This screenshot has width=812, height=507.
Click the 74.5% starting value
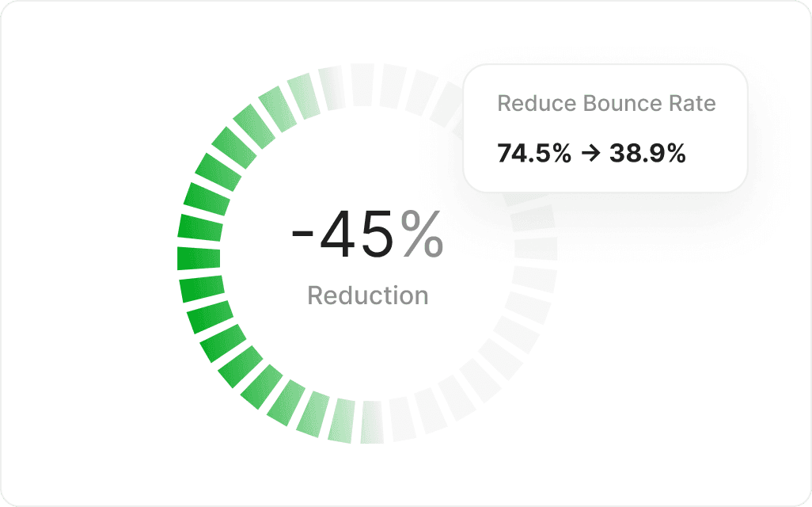(x=534, y=154)
